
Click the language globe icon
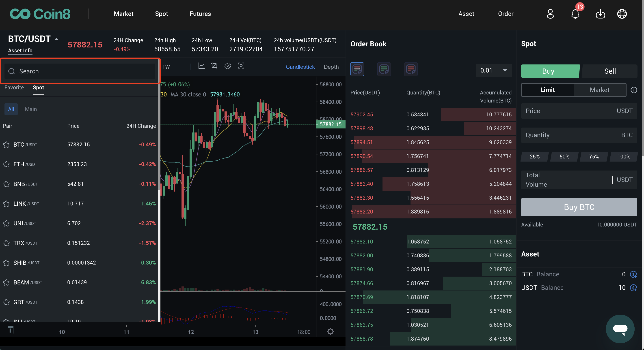(x=622, y=14)
